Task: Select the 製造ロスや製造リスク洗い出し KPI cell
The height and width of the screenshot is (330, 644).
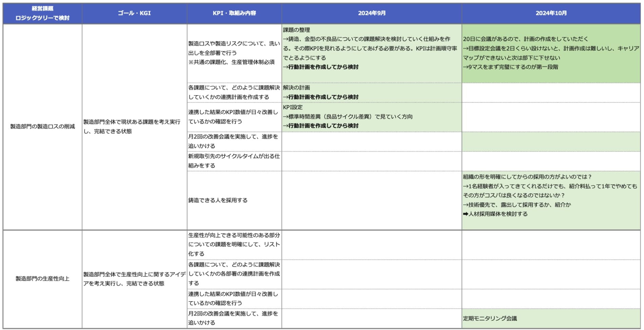Action: (234, 53)
